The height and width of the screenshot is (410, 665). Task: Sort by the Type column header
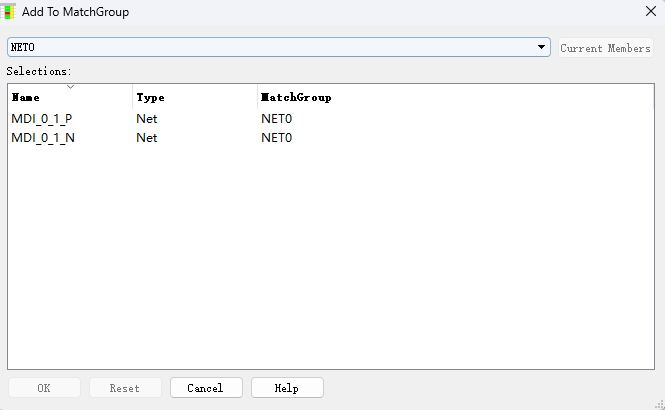click(x=195, y=97)
